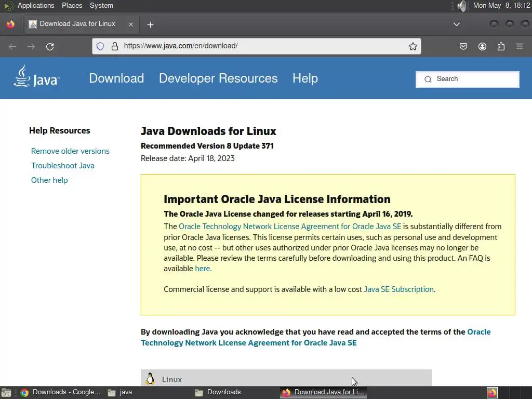Switch to Downloads - Google Chrome taskbar window
532x399 pixels.
[61, 392]
